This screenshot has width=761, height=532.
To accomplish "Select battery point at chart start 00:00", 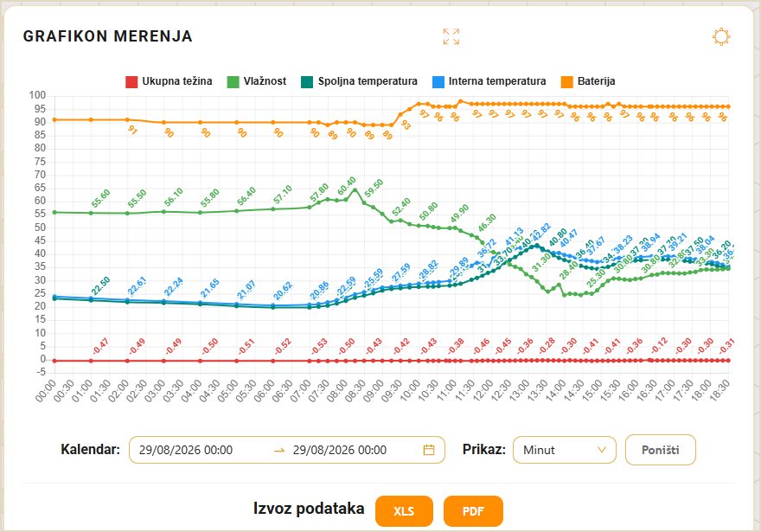I will pyautogui.click(x=54, y=119).
